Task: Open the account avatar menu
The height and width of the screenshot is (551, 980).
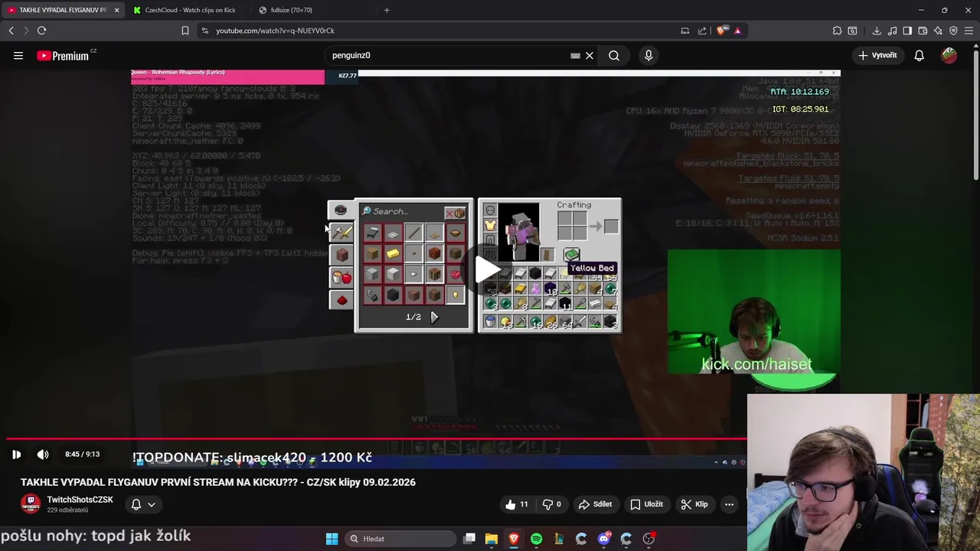Action: (949, 55)
